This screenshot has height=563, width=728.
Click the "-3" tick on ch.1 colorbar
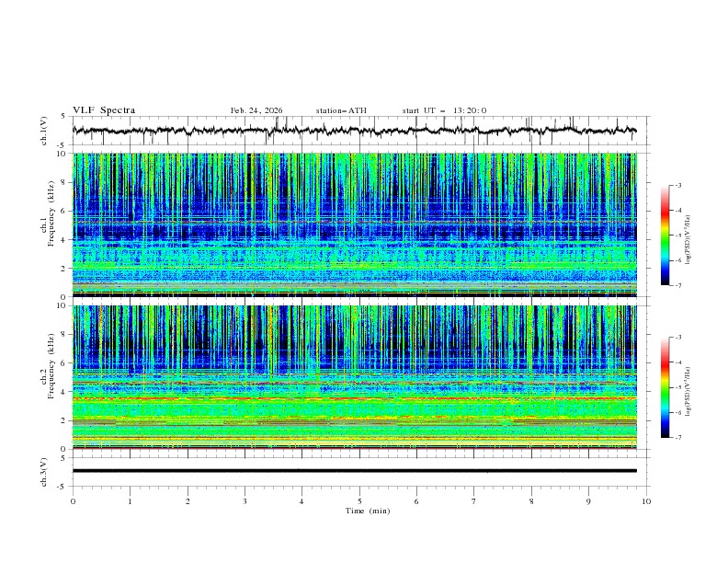point(678,185)
